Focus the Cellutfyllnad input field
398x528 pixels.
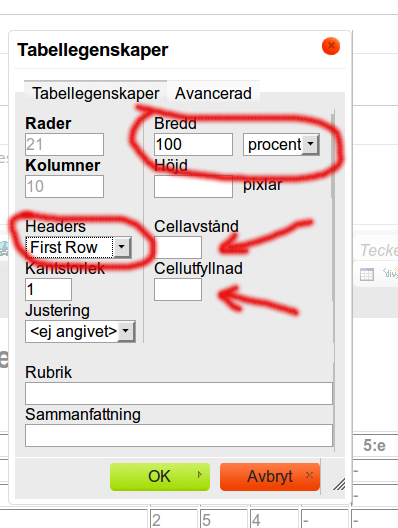coord(178,290)
